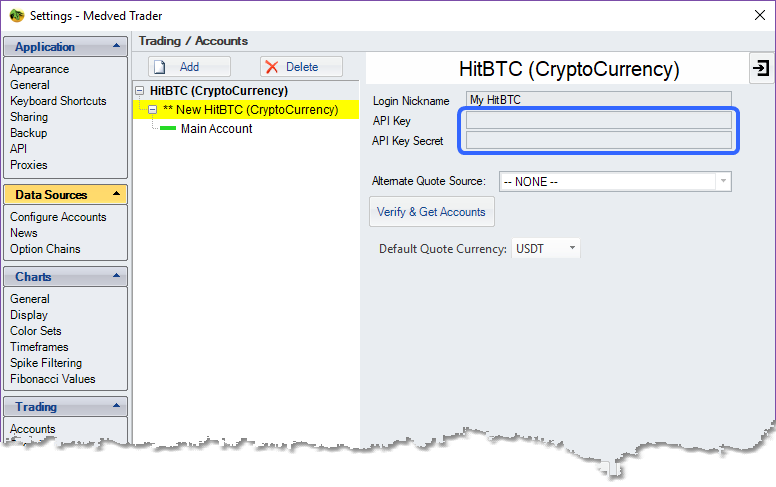The height and width of the screenshot is (487, 776).
Task: Select the HitBTC (CryptoCurrency) tree root
Action: 219,91
